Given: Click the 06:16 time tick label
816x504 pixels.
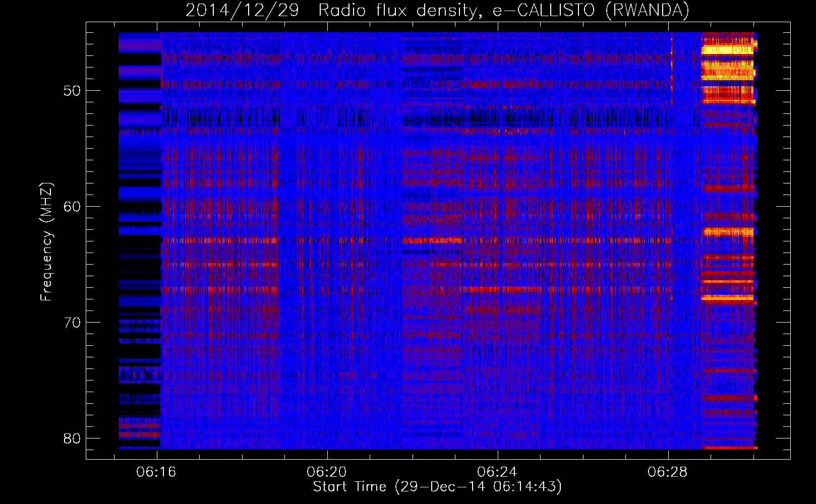Looking at the screenshot, I should [x=156, y=472].
